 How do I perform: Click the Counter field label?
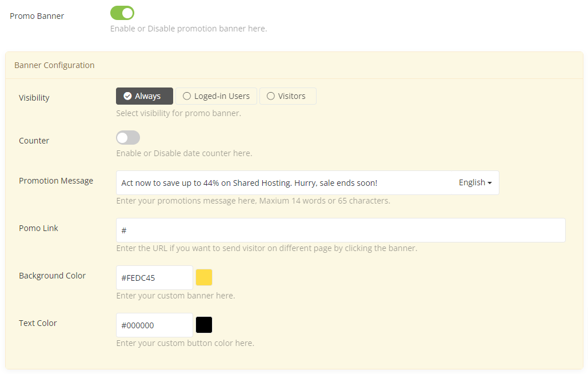(x=34, y=141)
